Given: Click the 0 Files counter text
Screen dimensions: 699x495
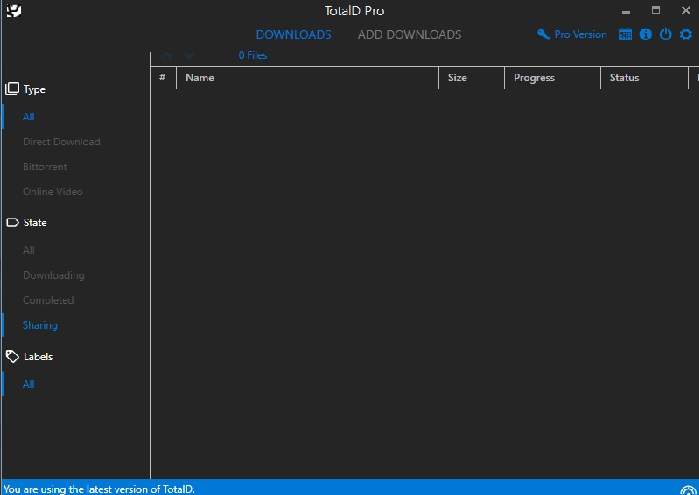Looking at the screenshot, I should 253,55.
